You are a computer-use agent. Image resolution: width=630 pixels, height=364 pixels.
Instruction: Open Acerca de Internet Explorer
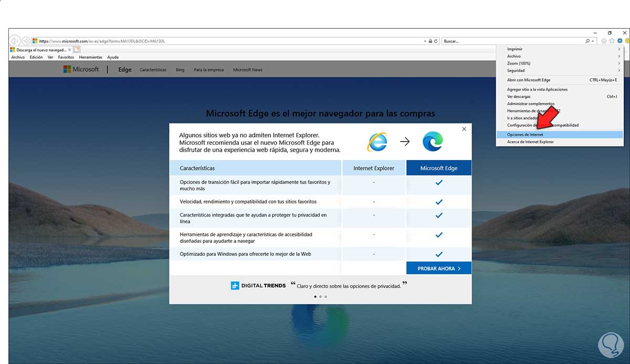(x=560, y=142)
